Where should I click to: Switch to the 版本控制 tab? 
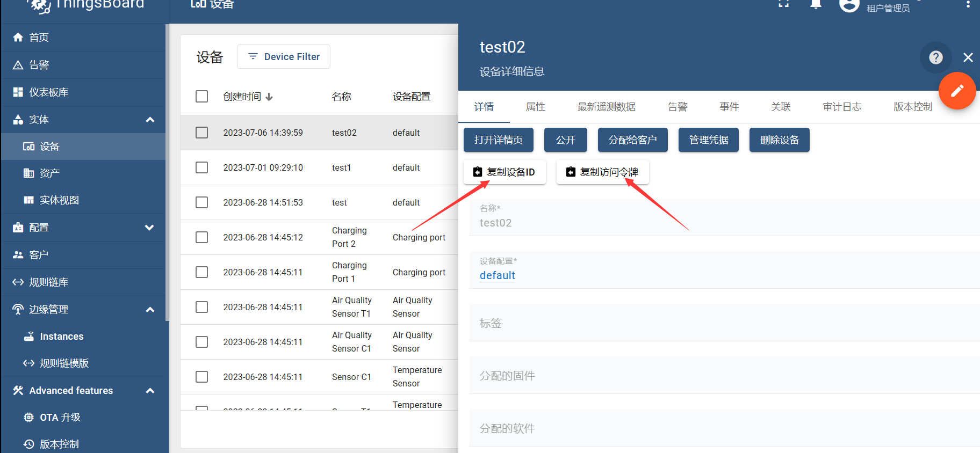click(913, 107)
